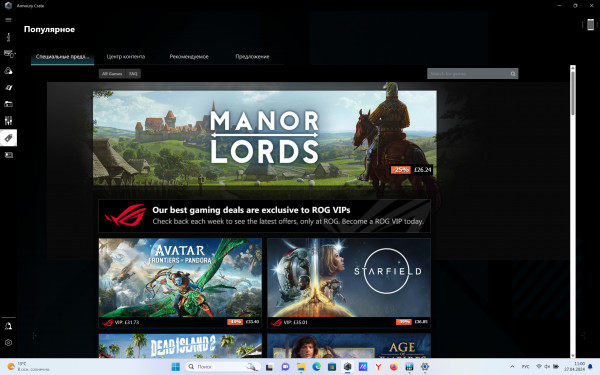Open the Aura Sync icon in the sidebar

pyautogui.click(x=8, y=71)
